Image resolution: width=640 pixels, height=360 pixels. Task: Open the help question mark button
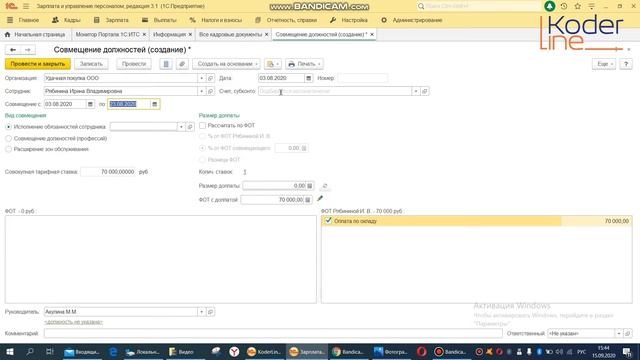626,64
